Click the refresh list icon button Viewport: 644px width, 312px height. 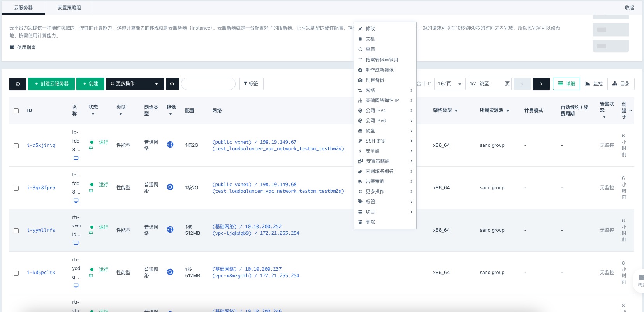[x=18, y=84]
